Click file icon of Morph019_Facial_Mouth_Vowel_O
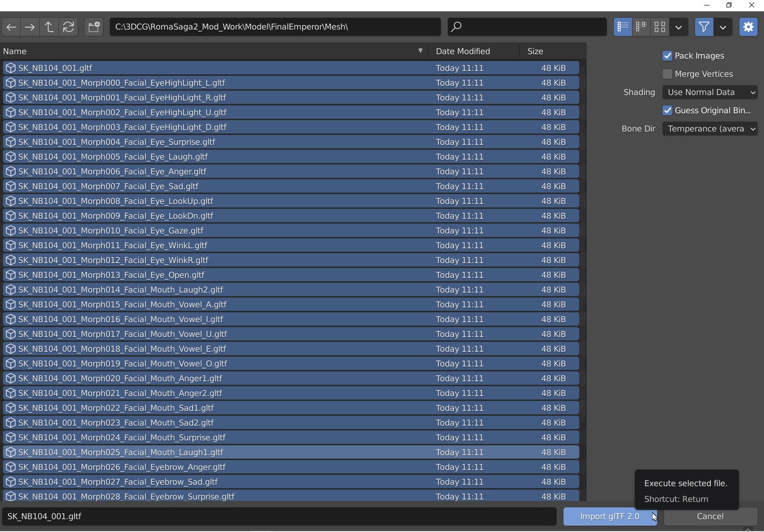The width and height of the screenshot is (764, 532). 10,364
